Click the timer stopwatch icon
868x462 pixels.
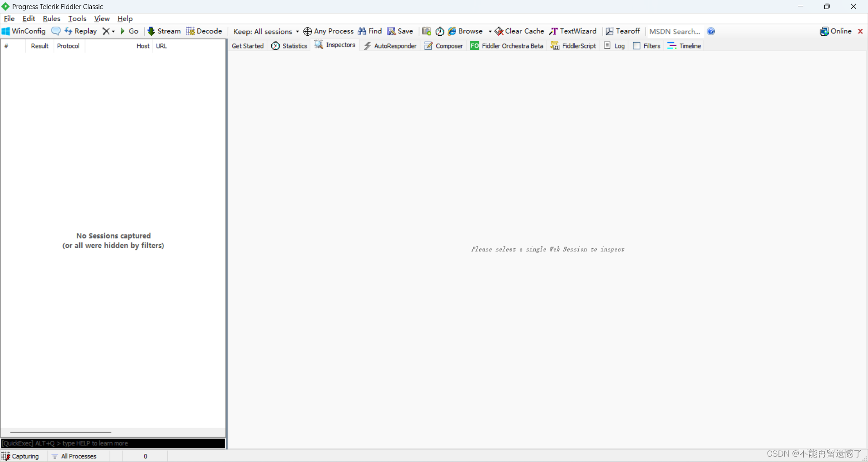click(x=440, y=31)
